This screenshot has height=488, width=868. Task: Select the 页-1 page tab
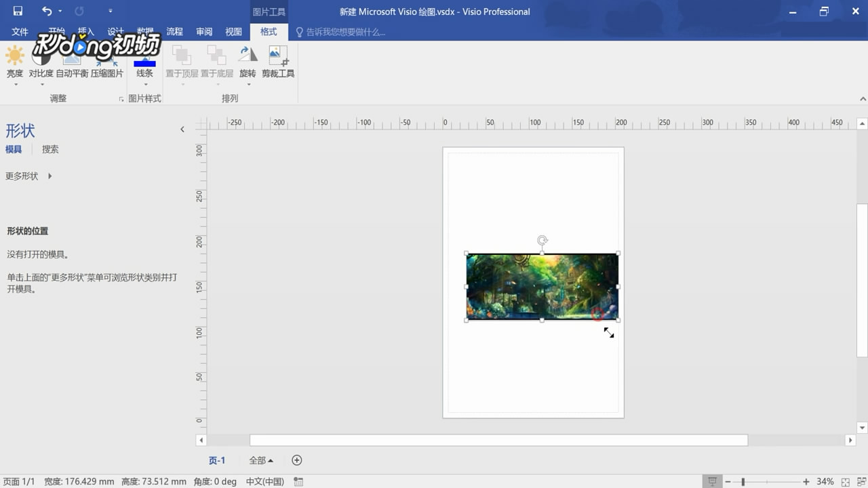217,460
